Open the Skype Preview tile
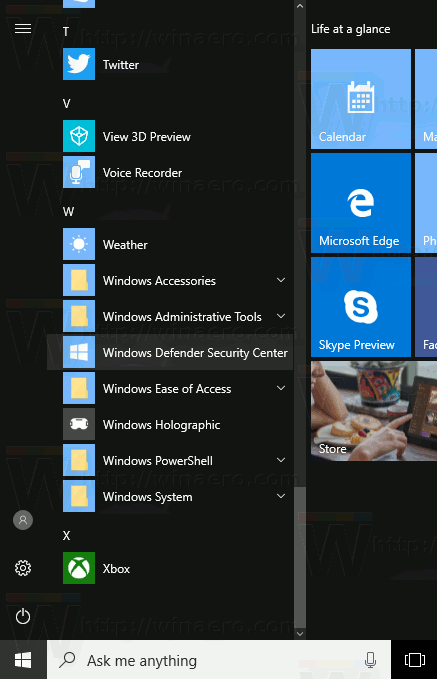 coord(361,307)
